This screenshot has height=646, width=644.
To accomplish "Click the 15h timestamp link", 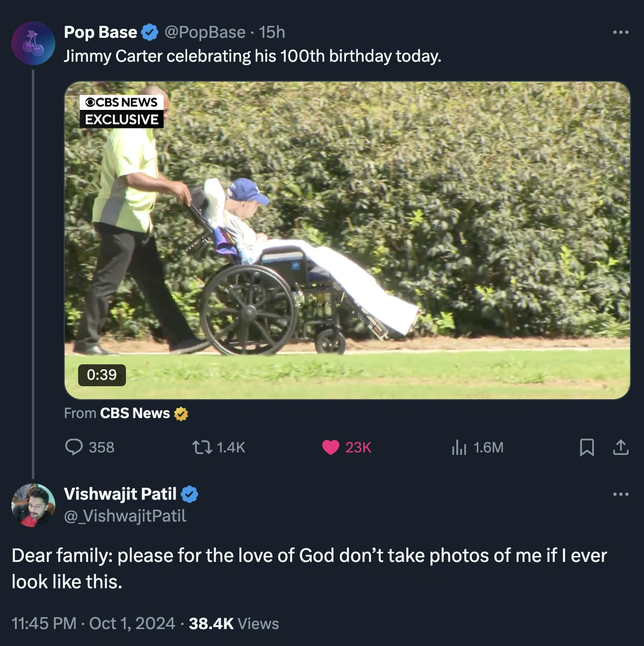I will pyautogui.click(x=272, y=32).
